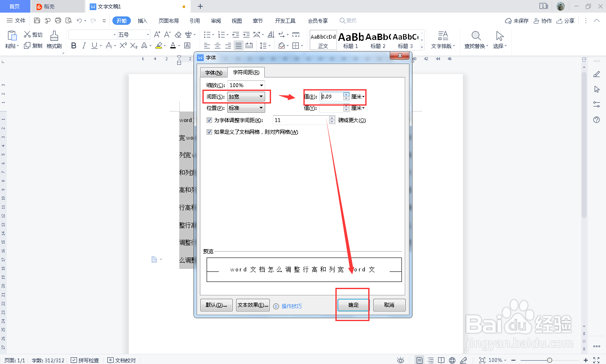The image size is (606, 364).
Task: Enable the 为字体调整字间距 checkbox
Action: [209, 120]
